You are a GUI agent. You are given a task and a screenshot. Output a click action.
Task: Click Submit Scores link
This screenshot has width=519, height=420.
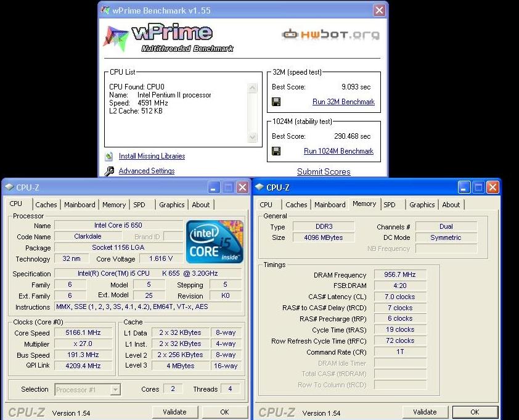click(x=324, y=171)
